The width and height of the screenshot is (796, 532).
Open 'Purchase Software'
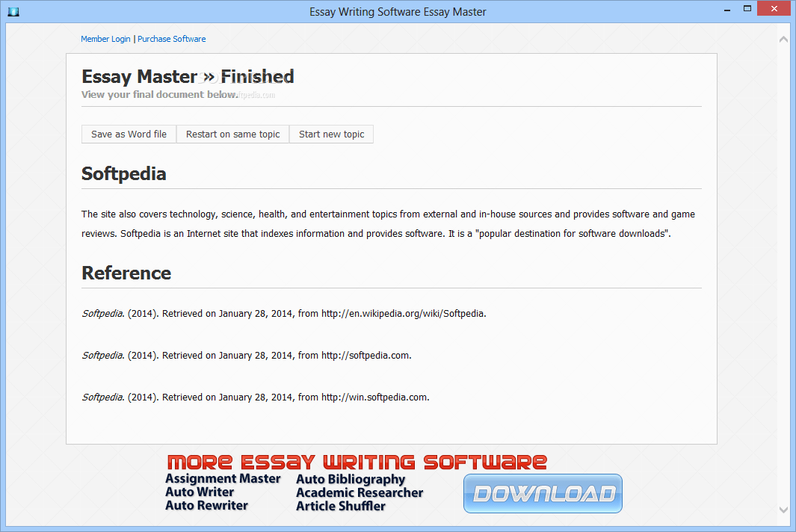(x=171, y=39)
